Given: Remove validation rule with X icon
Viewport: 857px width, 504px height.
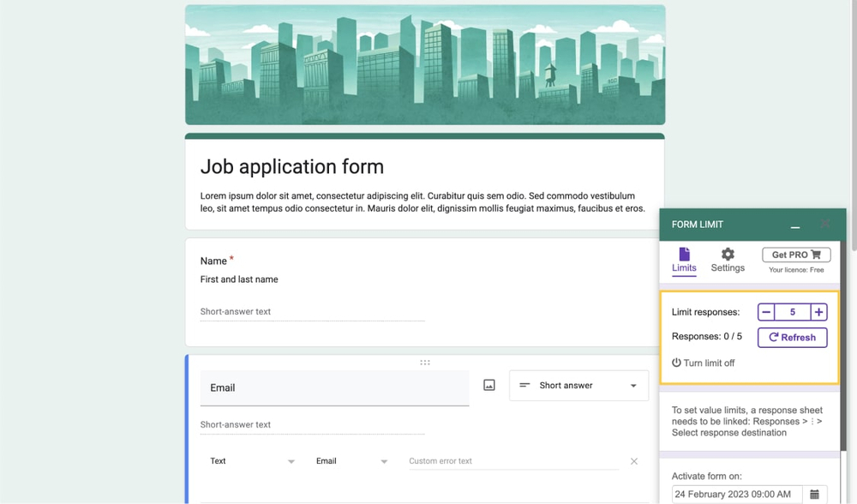Looking at the screenshot, I should pyautogui.click(x=634, y=461).
